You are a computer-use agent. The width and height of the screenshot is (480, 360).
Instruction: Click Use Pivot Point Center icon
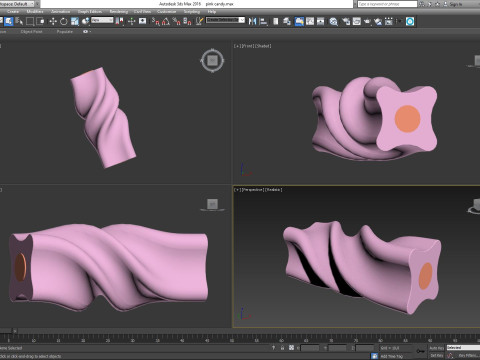tap(119, 21)
